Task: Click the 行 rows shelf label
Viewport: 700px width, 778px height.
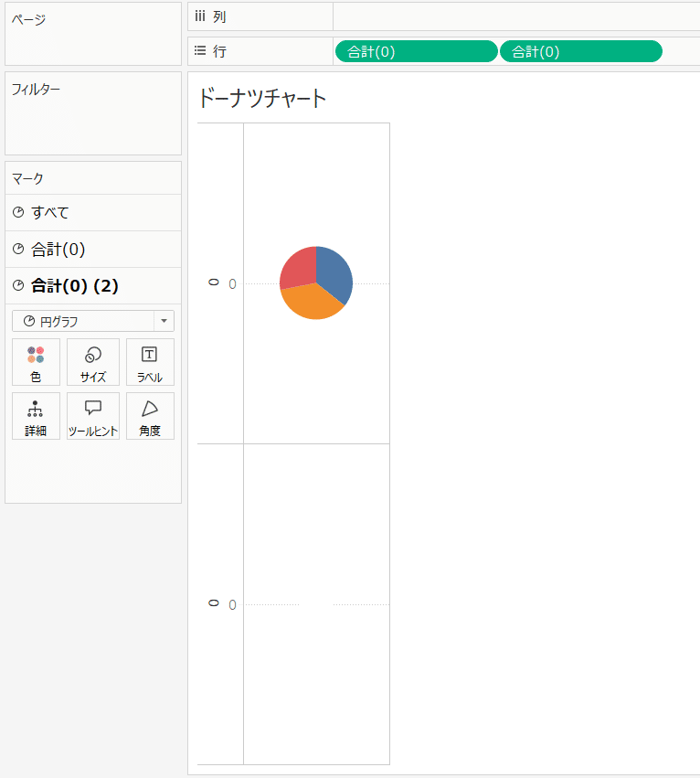Action: click(219, 51)
